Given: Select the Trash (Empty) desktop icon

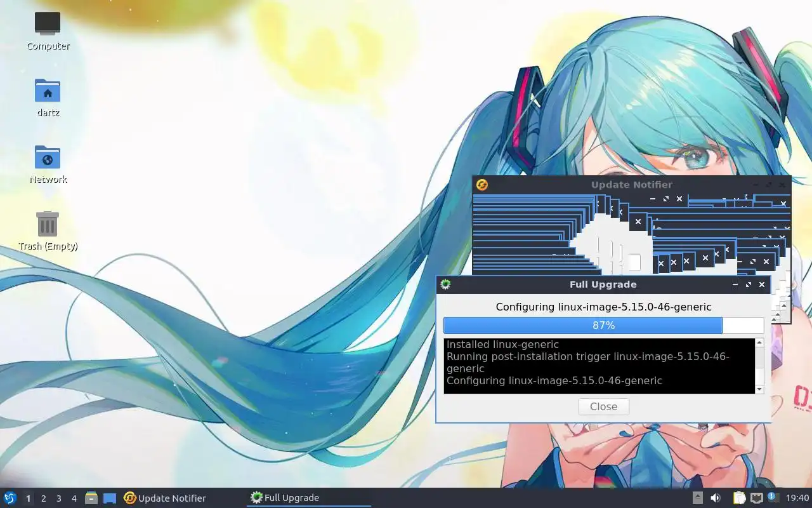Looking at the screenshot, I should point(48,231).
